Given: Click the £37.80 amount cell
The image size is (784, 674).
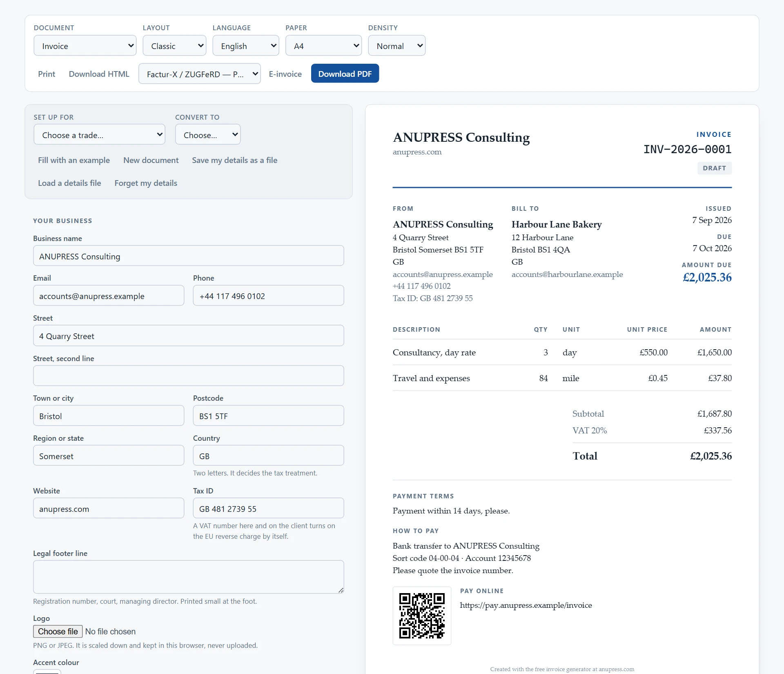Looking at the screenshot, I should (x=719, y=378).
